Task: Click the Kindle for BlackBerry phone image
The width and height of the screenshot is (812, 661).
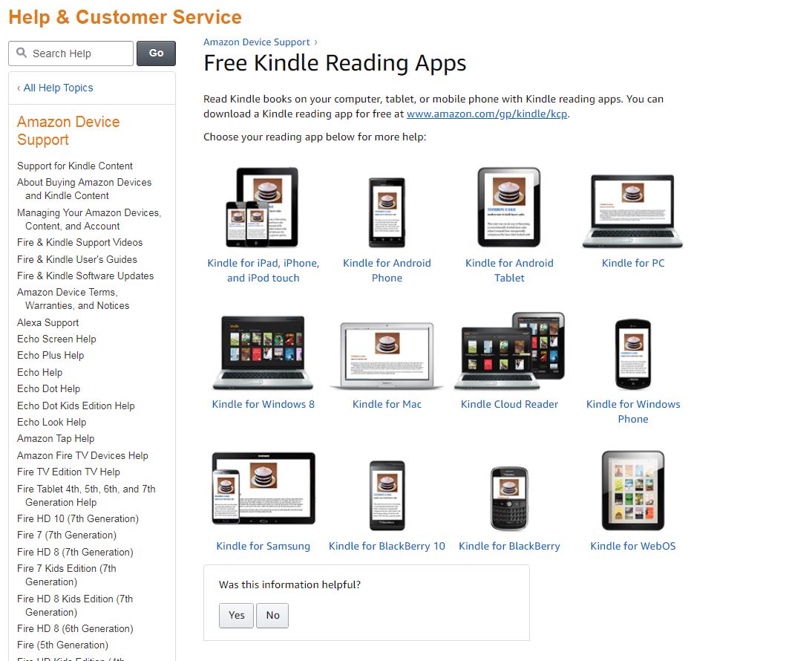Action: pyautogui.click(x=509, y=498)
